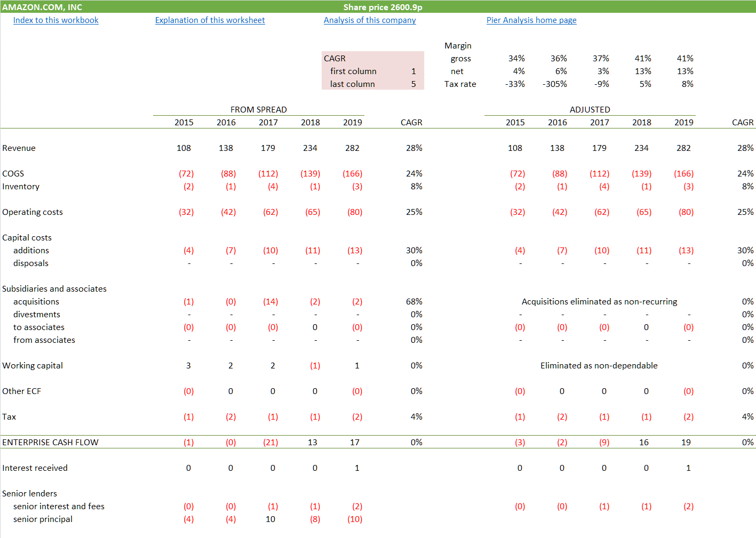
Task: Click the AMAZON.COM, INC title cell
Action: [42, 7]
